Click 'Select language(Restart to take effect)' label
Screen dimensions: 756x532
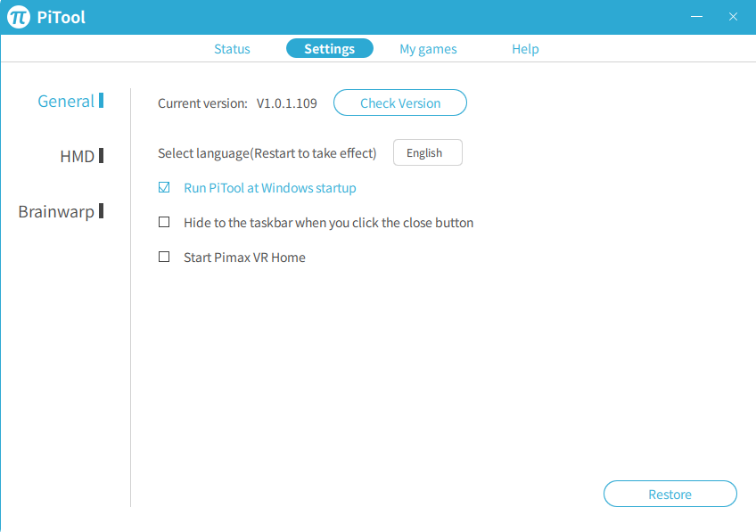tap(267, 153)
